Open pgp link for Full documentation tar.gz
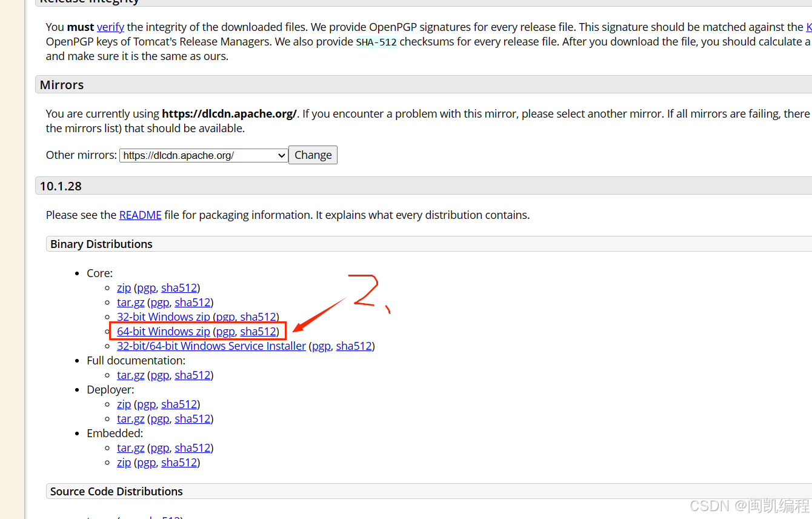The width and height of the screenshot is (812, 519). point(159,375)
